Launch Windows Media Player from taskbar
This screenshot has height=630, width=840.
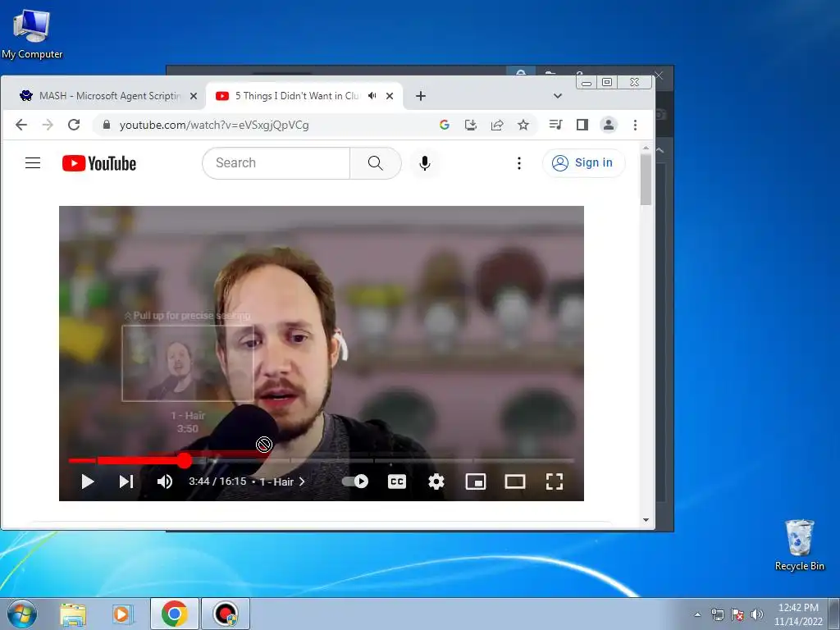pyautogui.click(x=121, y=614)
